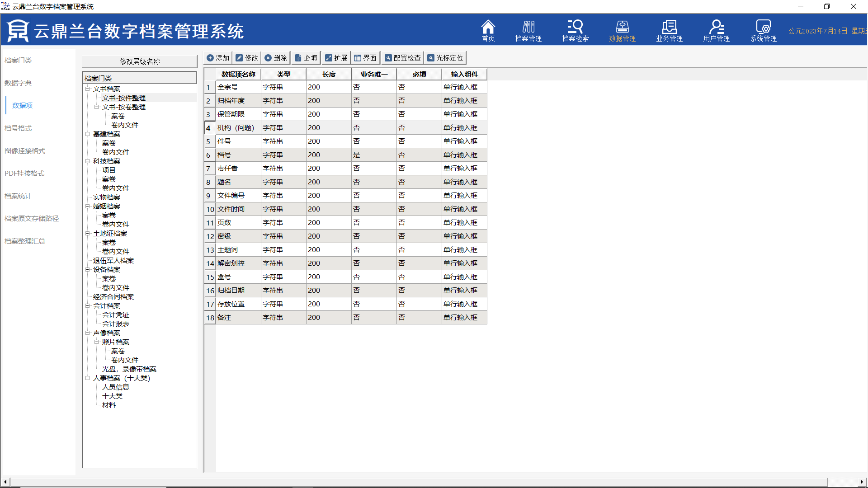Viewport: 868px width, 488px height.
Task: Select 数据字典 in left sidebar
Action: 18,83
